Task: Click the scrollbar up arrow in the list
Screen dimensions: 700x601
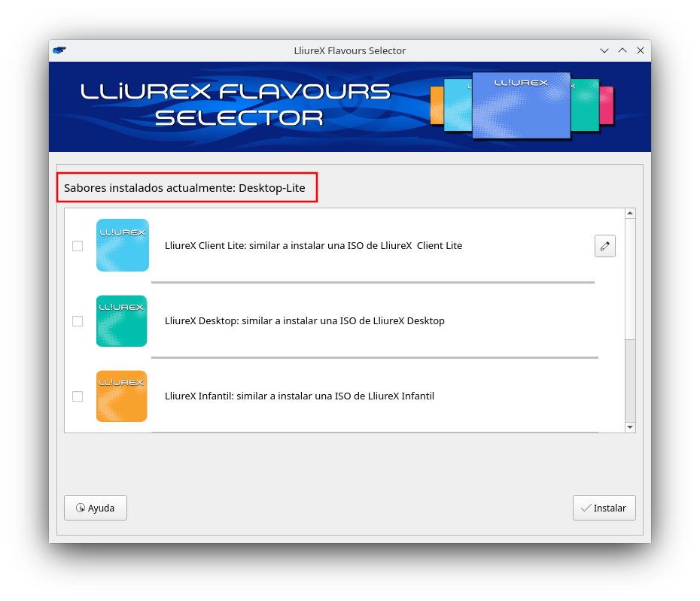Action: point(630,214)
